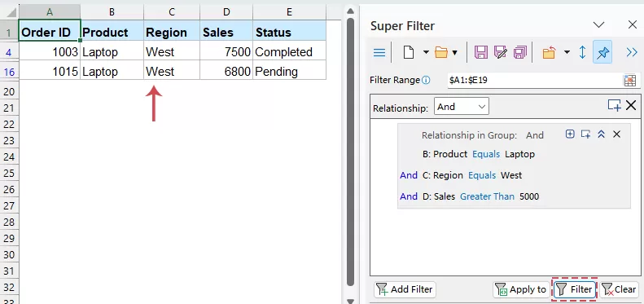Screen dimensions: 644x304
Task: Select row 16 header
Action: point(9,72)
